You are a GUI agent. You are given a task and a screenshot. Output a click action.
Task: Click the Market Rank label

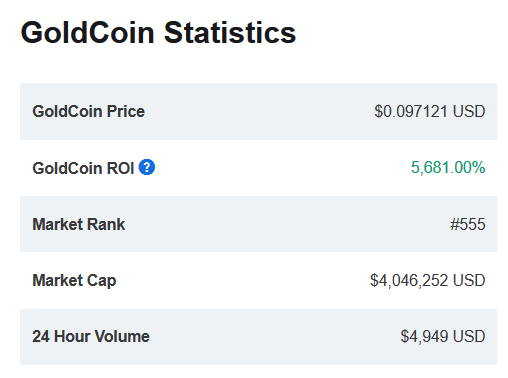(x=79, y=224)
